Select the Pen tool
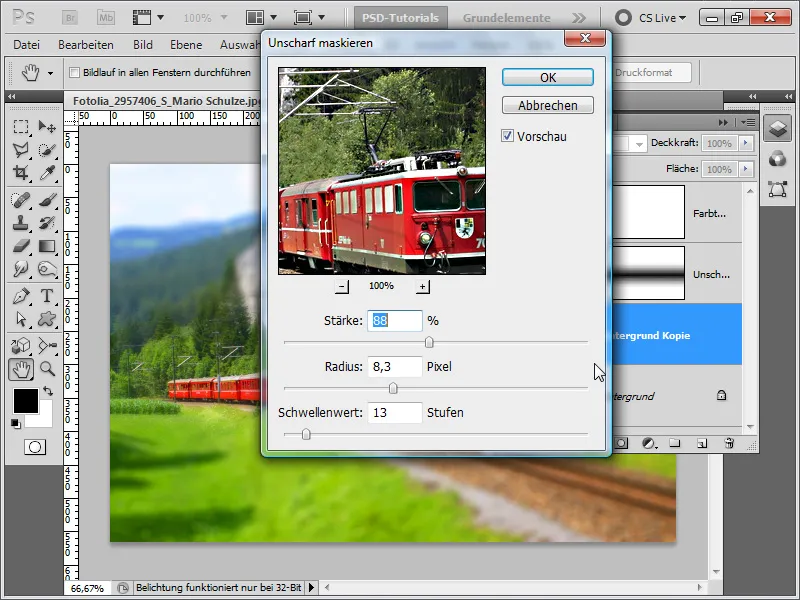Image resolution: width=800 pixels, height=600 pixels. pyautogui.click(x=21, y=296)
